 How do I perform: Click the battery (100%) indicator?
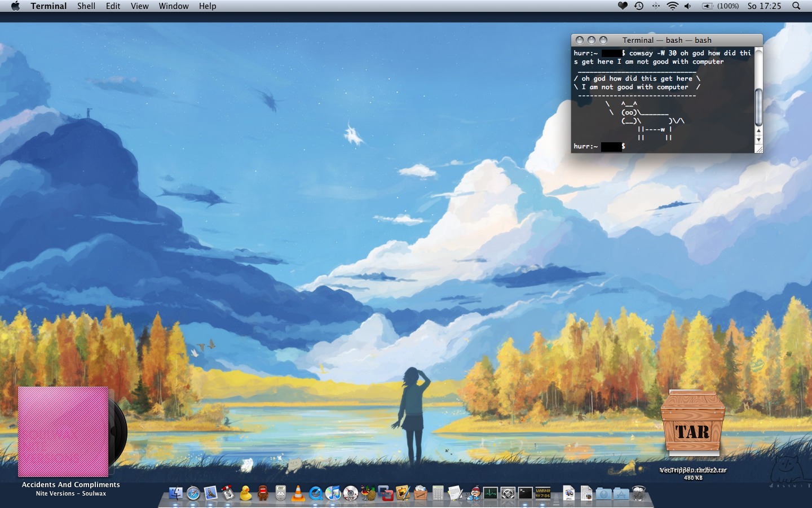pyautogui.click(x=720, y=6)
